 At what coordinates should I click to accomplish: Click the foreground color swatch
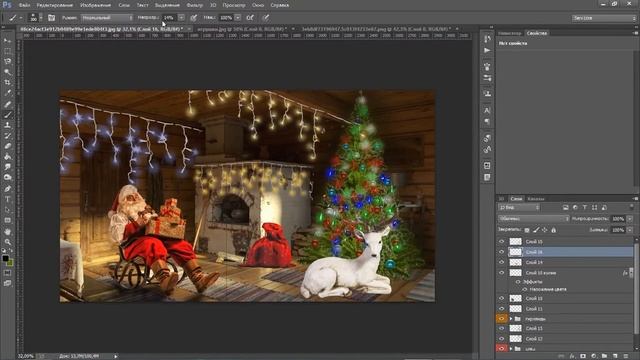pyautogui.click(x=5, y=258)
